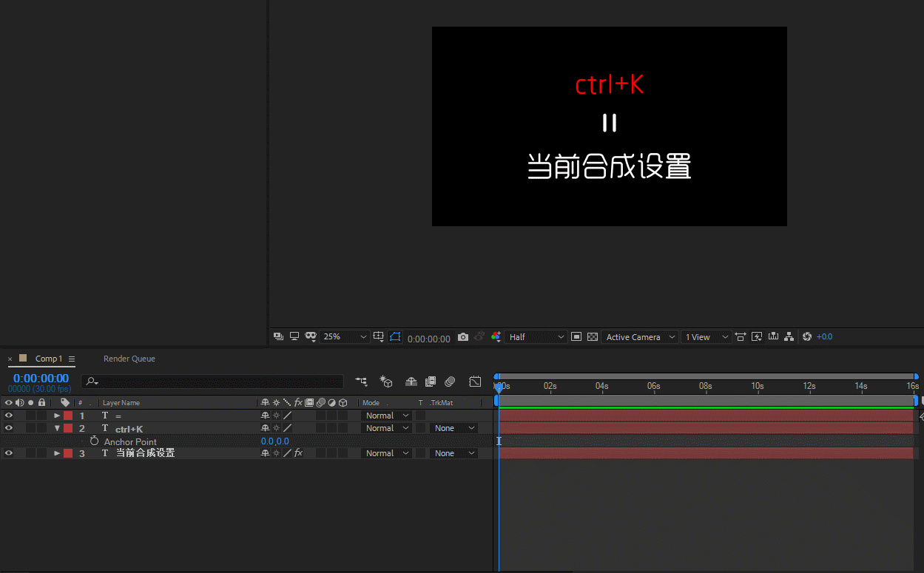Toggle collapse transformations switch on ctrl+K layer

tap(276, 428)
